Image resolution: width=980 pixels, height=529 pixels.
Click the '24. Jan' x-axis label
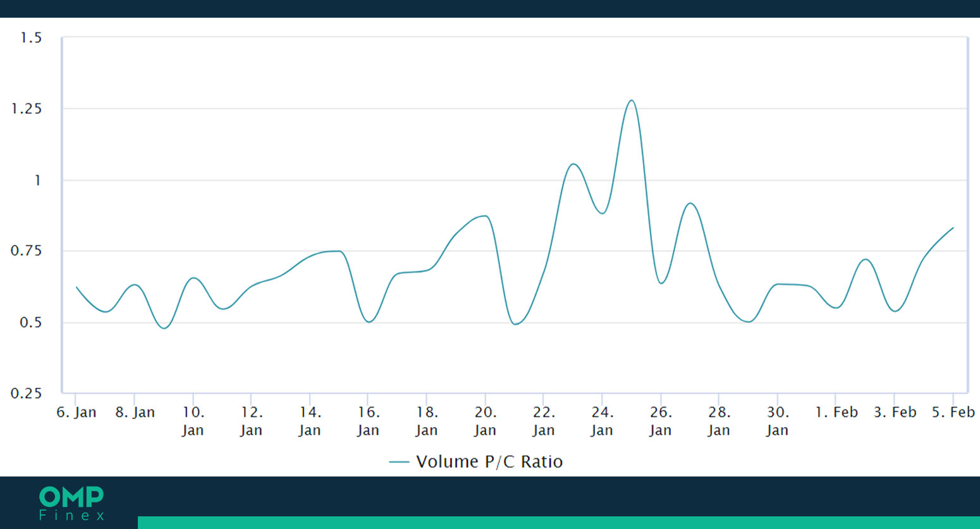click(602, 421)
